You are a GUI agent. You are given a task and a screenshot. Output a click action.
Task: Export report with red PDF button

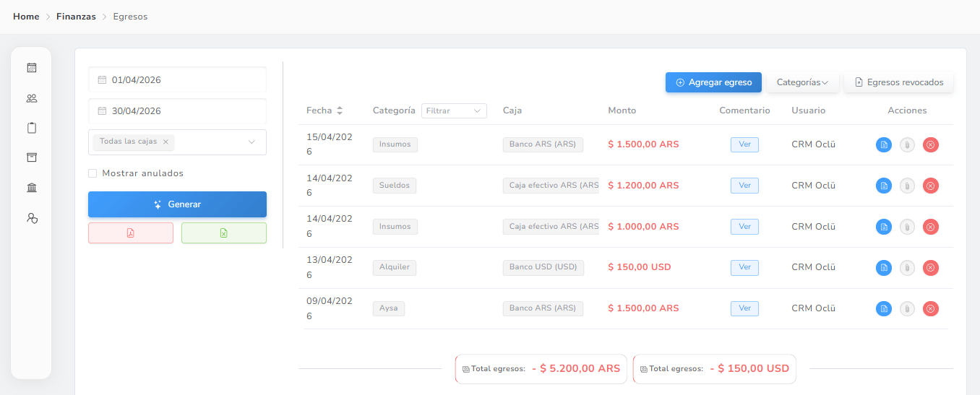pos(131,233)
